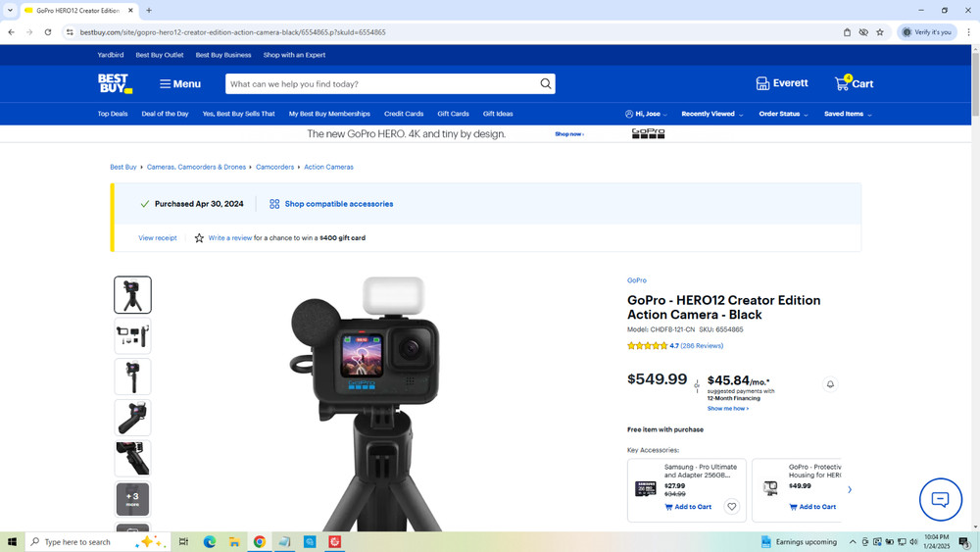This screenshot has height=552, width=980.
Task: Open Best Buy Business
Action: click(223, 55)
